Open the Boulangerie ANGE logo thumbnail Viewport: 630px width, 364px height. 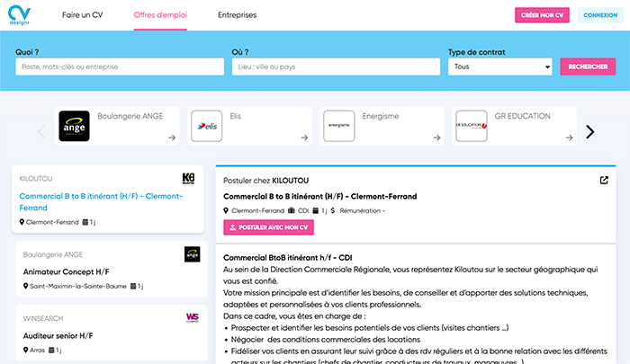75,126
